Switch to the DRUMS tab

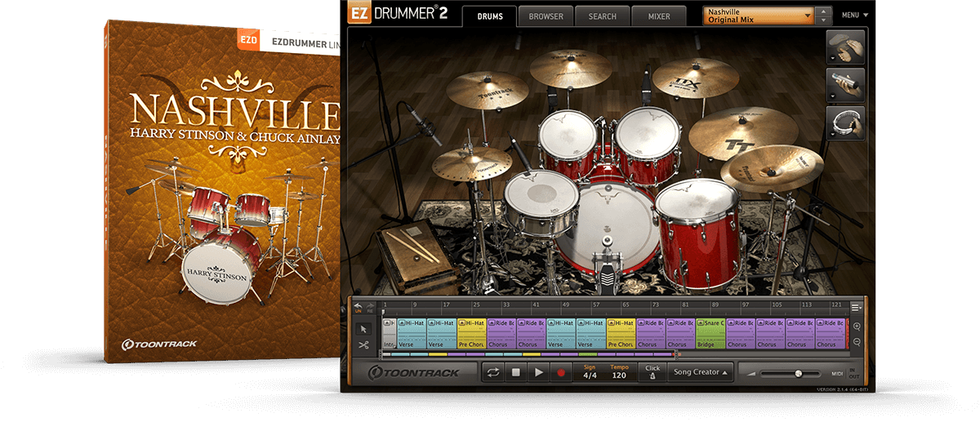[x=490, y=16]
